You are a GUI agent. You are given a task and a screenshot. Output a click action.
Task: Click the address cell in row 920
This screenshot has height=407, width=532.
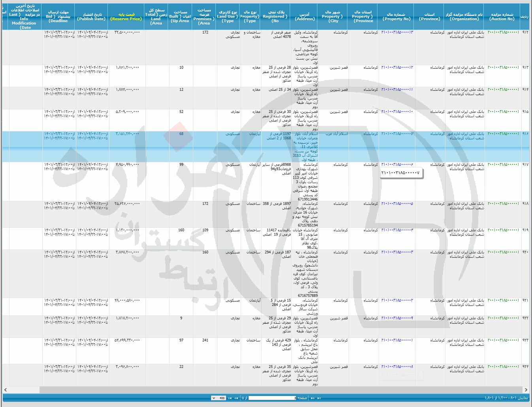tap(305, 274)
